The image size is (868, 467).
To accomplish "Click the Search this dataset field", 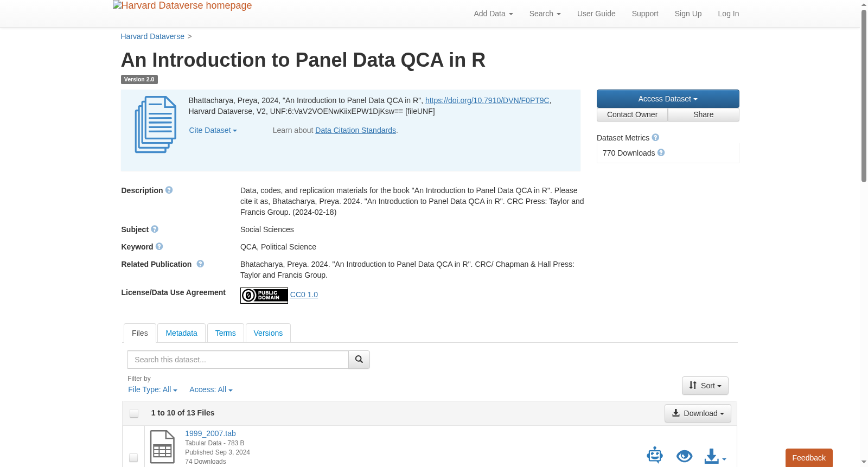I will coord(238,360).
